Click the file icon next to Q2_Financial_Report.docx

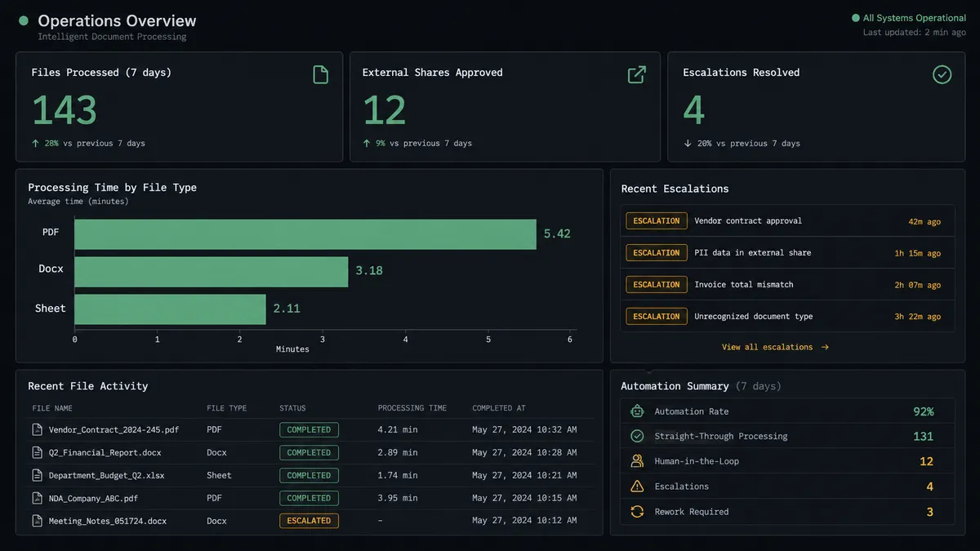point(37,452)
